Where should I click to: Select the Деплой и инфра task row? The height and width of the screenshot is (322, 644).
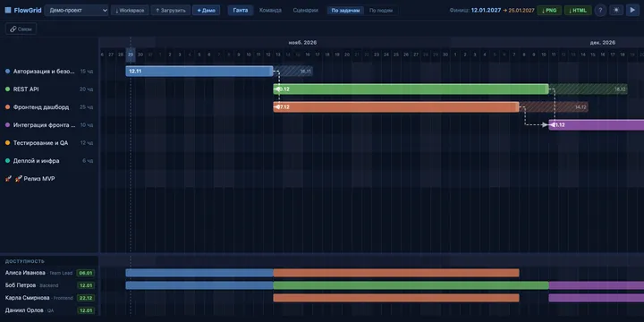click(49, 161)
